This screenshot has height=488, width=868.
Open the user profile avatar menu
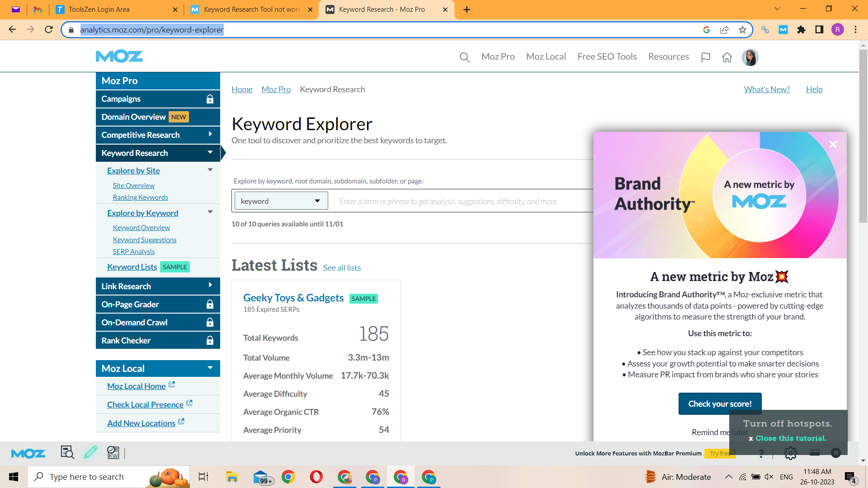click(x=750, y=57)
